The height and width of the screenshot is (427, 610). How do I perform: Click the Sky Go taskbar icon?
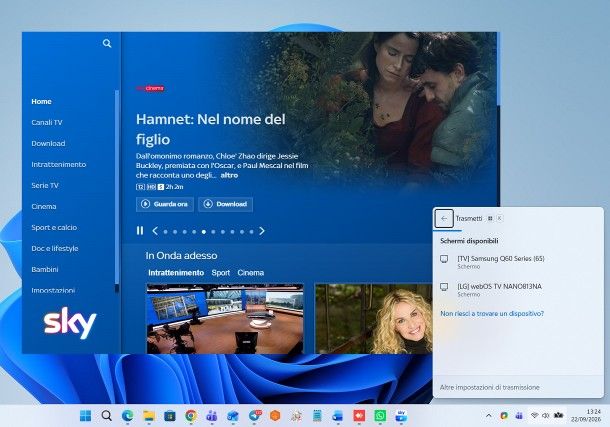pyautogui.click(x=401, y=416)
